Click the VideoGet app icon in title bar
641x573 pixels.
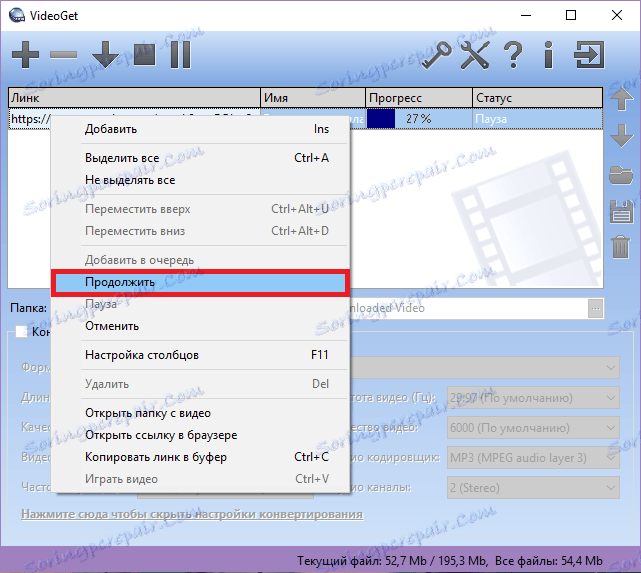click(x=17, y=15)
